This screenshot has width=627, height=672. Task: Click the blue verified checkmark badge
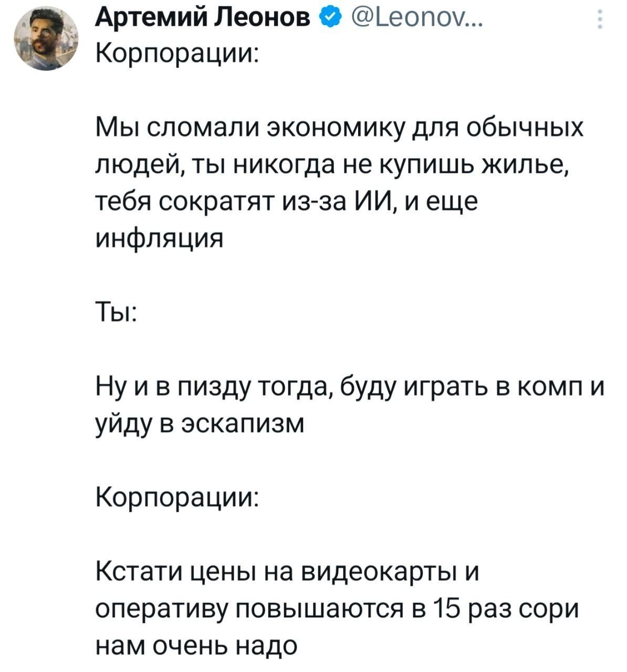(329, 20)
